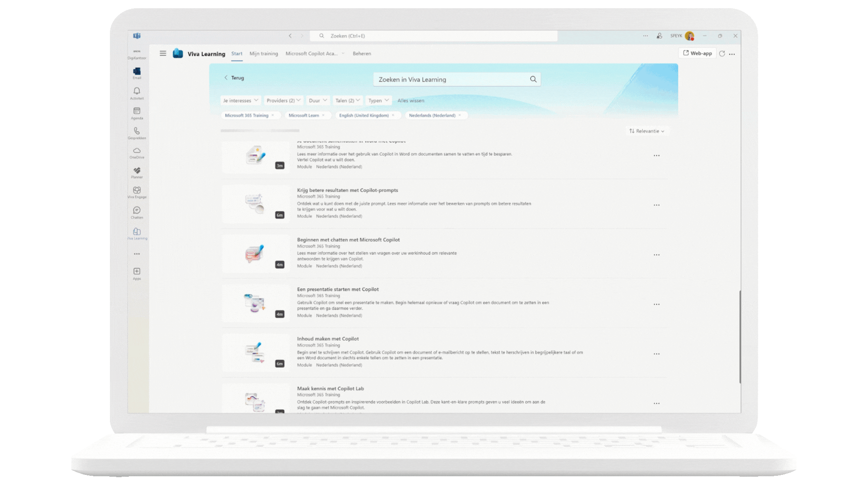Open the people presence icon near SPEYK
Image resolution: width=868 pixels, height=488 pixels.
[660, 36]
